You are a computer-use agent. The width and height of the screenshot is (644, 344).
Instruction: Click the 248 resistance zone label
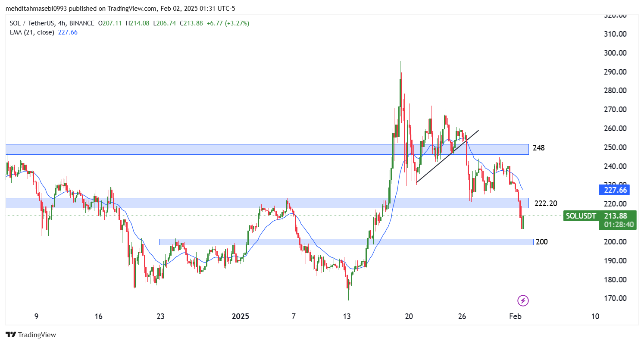538,148
